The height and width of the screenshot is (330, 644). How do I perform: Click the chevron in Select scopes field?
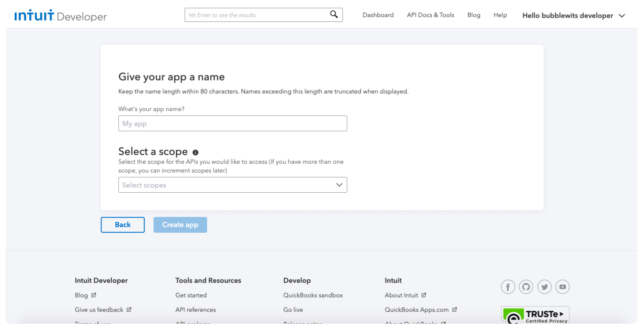coord(339,185)
